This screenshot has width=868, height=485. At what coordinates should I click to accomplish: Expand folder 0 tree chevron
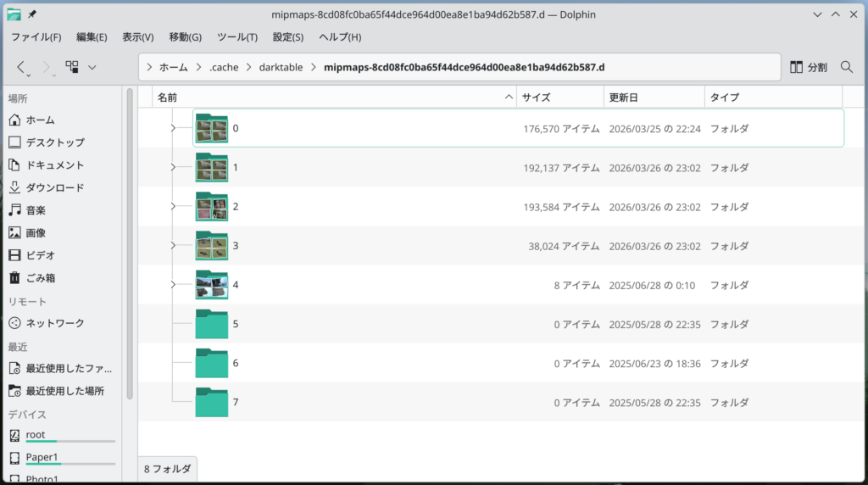tap(173, 128)
